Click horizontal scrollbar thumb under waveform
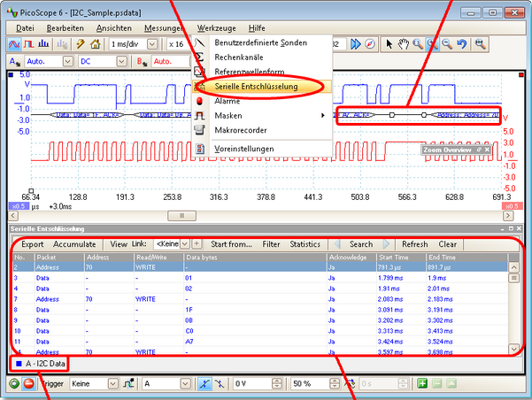This screenshot has width=532, height=400. (x=181, y=216)
